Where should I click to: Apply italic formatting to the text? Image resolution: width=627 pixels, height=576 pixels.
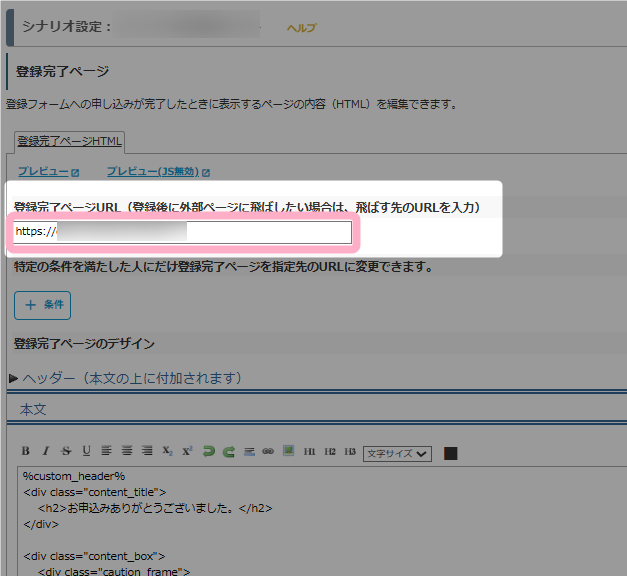pyautogui.click(x=46, y=452)
